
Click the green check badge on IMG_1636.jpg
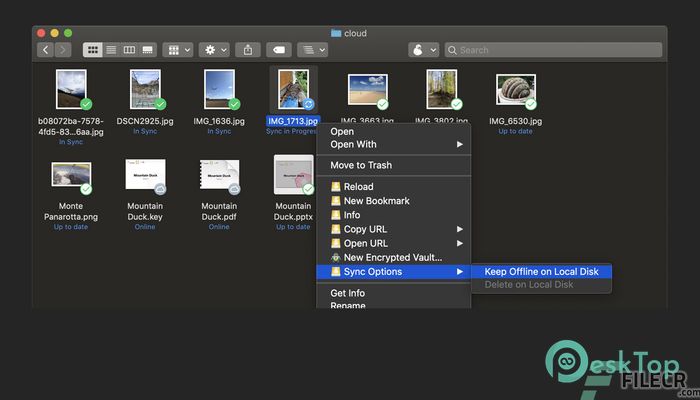point(234,104)
